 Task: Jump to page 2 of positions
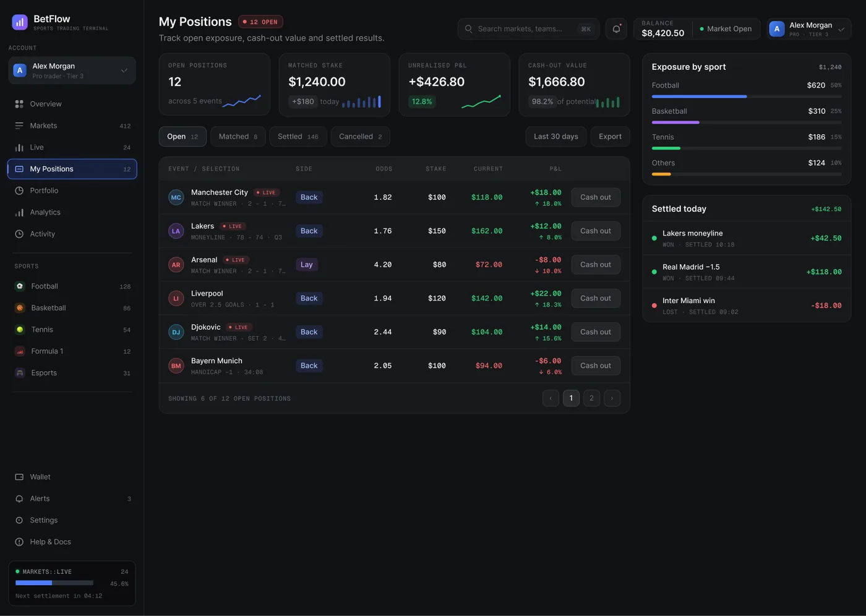tap(591, 398)
